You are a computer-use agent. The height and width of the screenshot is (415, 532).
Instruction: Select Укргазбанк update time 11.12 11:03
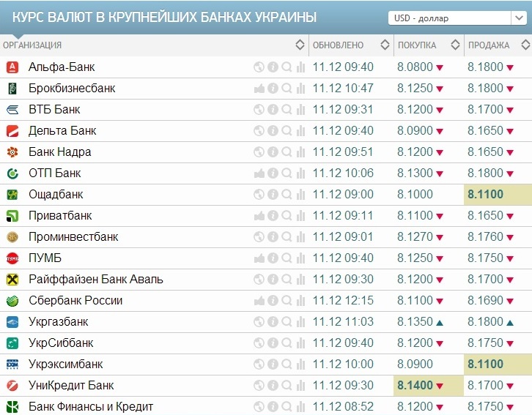point(343,322)
